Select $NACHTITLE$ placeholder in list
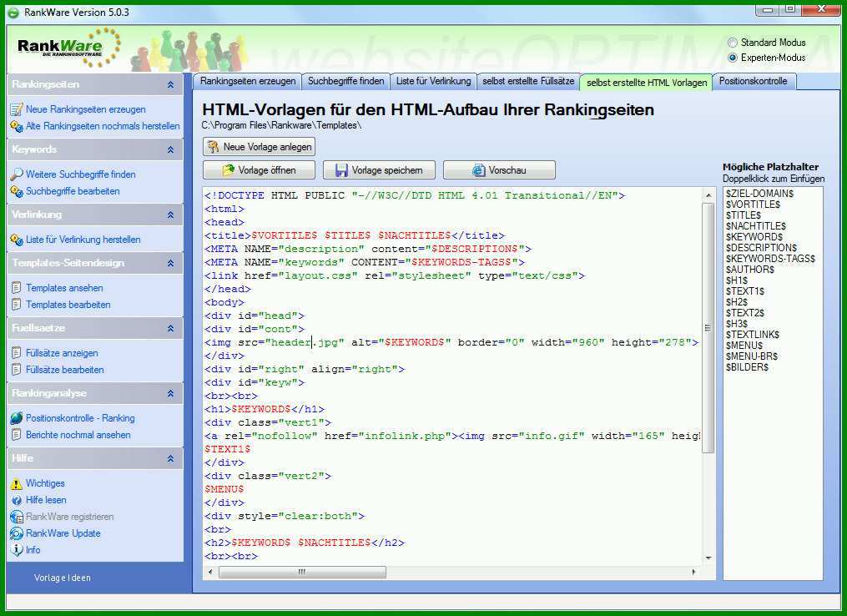The height and width of the screenshot is (616, 847). [755, 226]
